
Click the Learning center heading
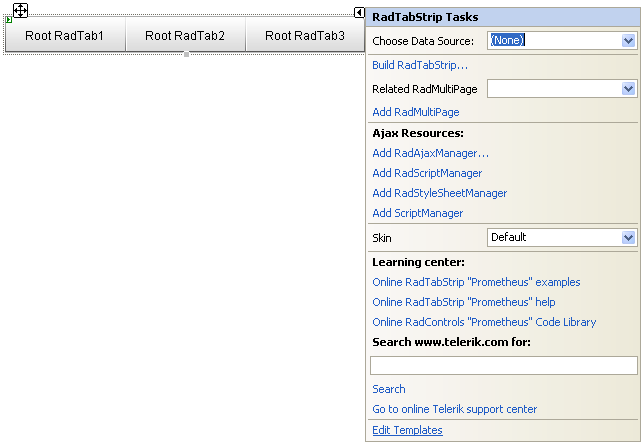(x=418, y=262)
